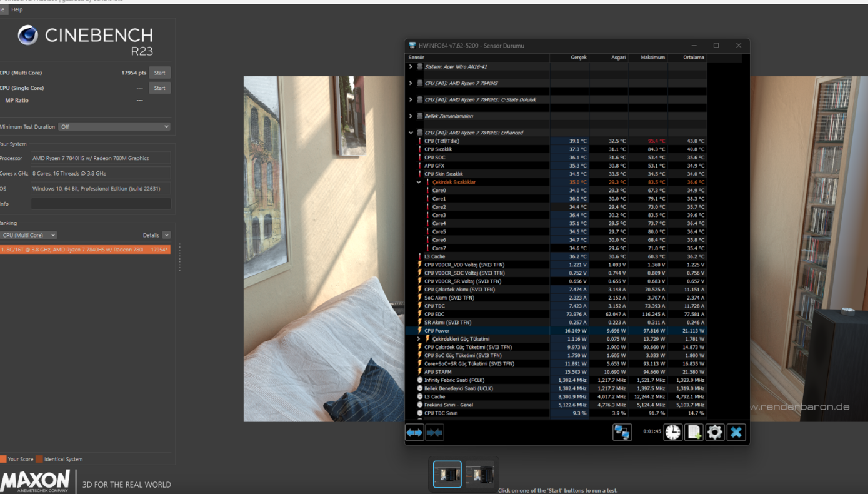Click the 17954 pts multi core score
Viewport: 868px width, 494px height.
pos(134,73)
